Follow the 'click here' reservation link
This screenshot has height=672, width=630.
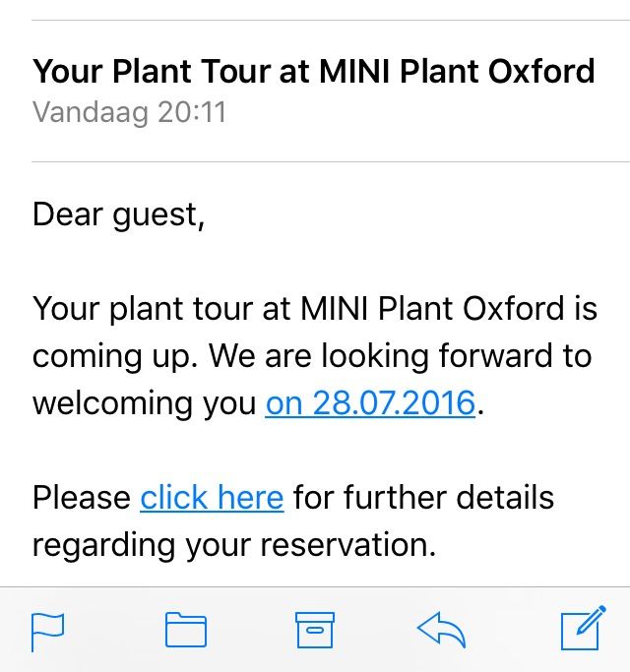point(212,497)
